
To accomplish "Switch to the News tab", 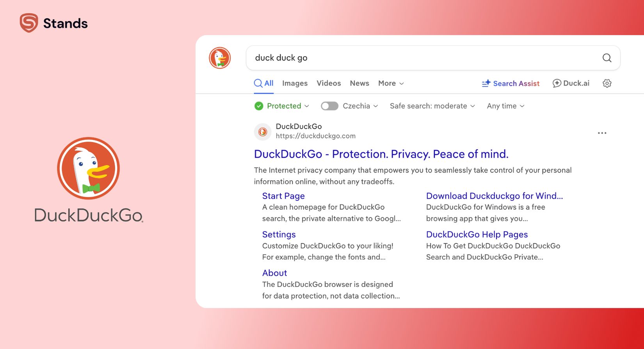I will tap(359, 83).
